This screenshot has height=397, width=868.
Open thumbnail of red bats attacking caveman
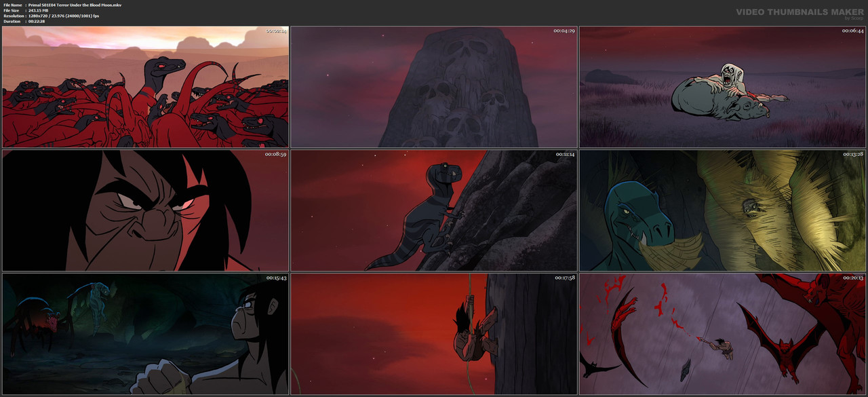click(x=722, y=334)
